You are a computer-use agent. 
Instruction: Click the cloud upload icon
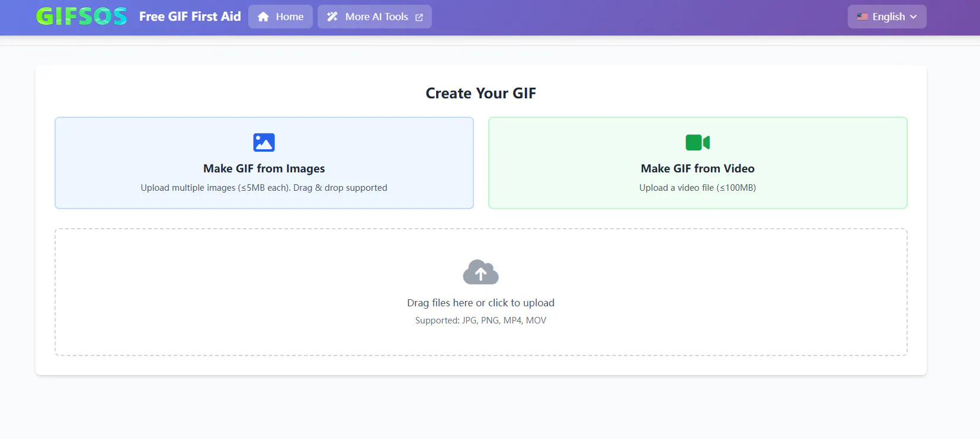481,272
